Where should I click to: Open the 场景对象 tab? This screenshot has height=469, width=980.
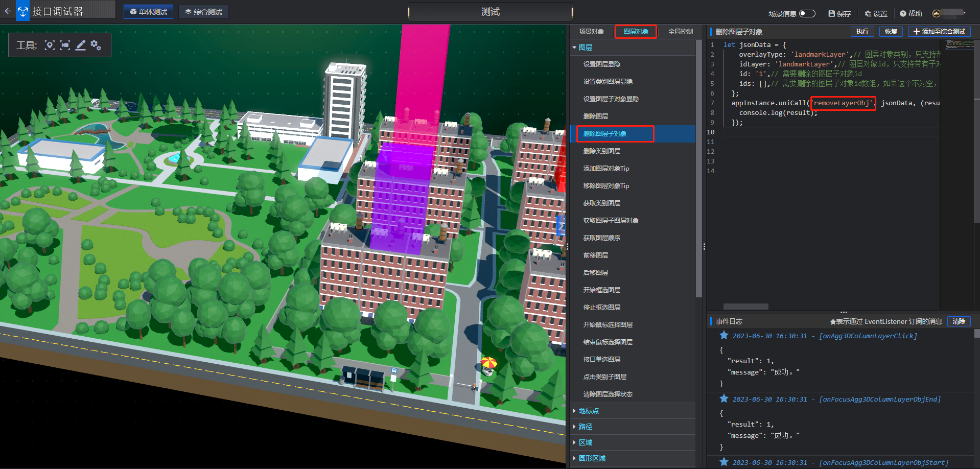(x=591, y=32)
